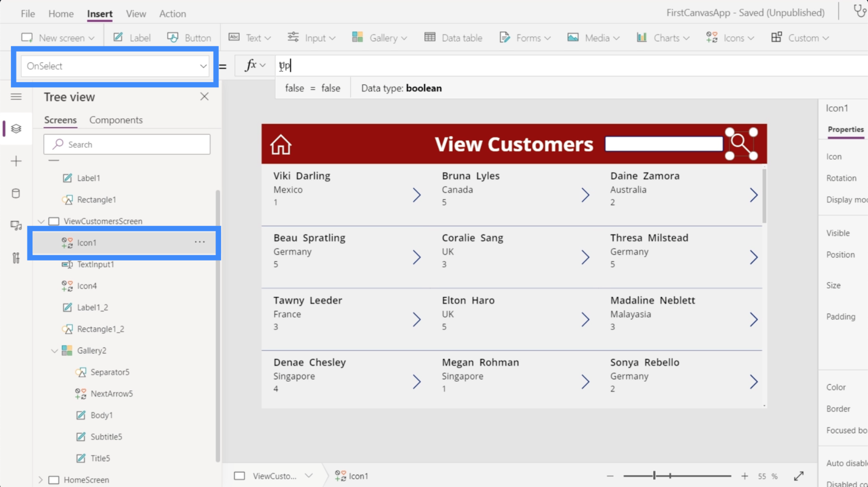The image size is (868, 487).
Task: Click the Tree view search box
Action: point(127,144)
